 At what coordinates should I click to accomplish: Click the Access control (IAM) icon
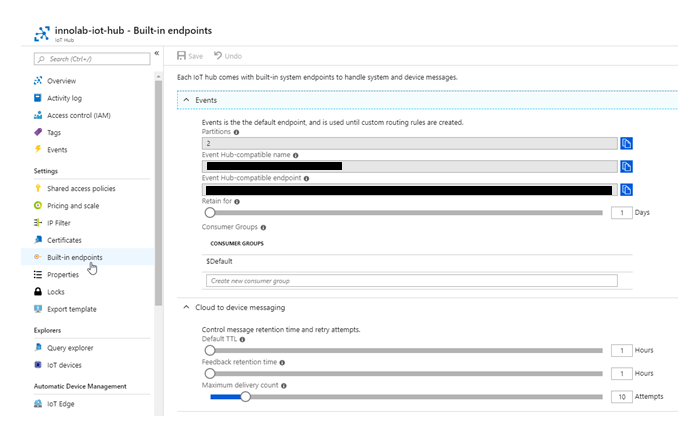click(38, 115)
